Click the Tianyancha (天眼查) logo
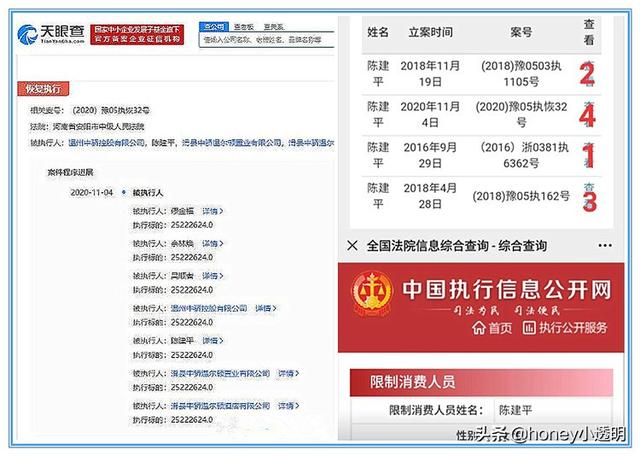Image resolution: width=640 pixels, height=456 pixels. coord(51,34)
